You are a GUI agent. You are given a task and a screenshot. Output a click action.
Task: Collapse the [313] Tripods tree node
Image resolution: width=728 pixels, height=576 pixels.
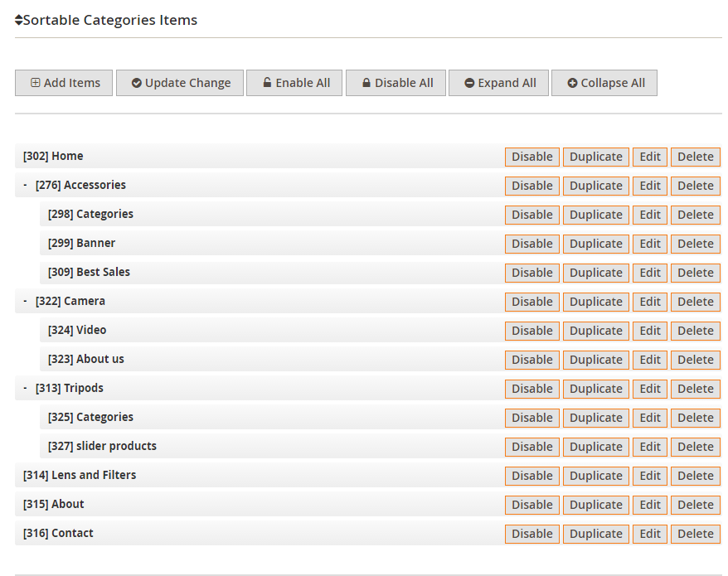point(25,388)
